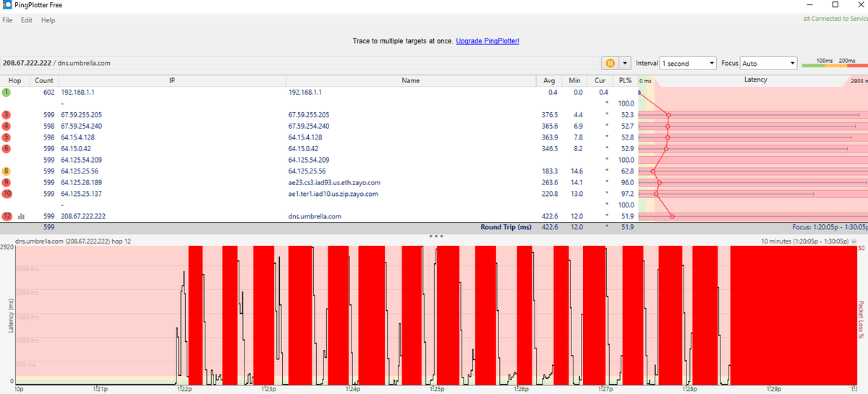Click the Hop column header

(x=14, y=80)
